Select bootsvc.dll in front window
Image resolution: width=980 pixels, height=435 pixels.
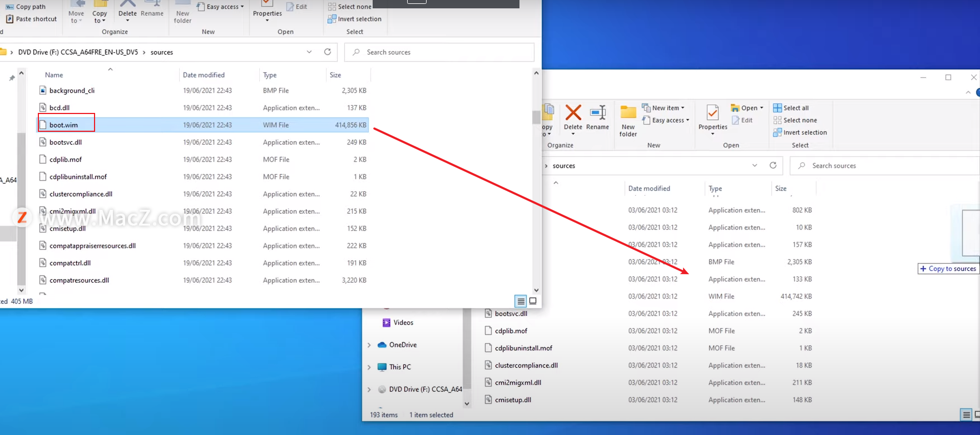pos(66,142)
